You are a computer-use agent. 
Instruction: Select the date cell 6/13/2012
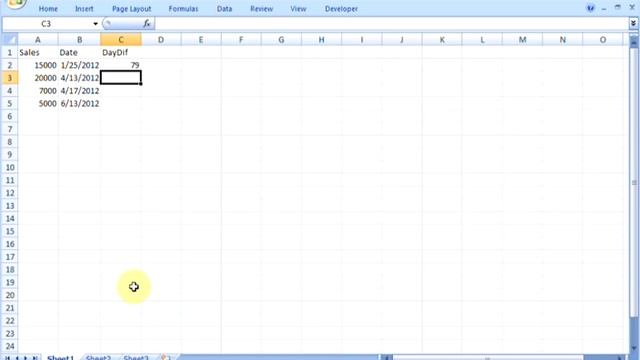[x=79, y=103]
